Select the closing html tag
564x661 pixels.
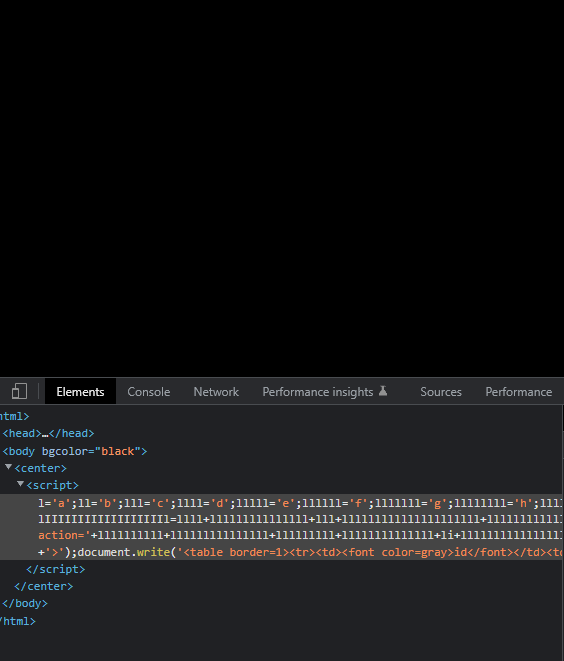pos(18,621)
